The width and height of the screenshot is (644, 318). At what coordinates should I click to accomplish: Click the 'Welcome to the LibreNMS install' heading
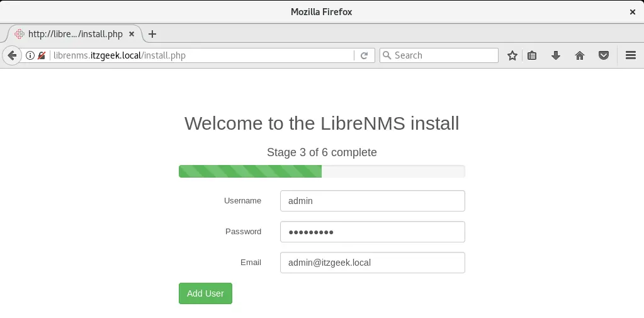pos(322,123)
